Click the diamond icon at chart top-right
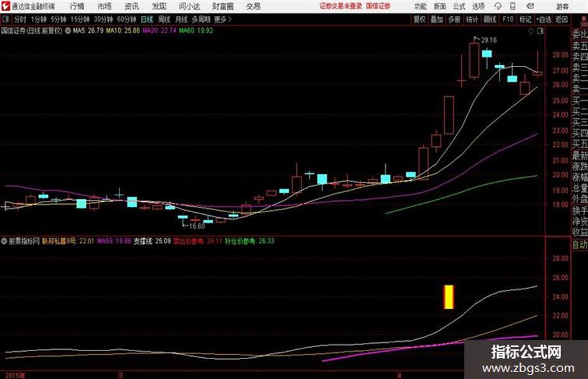The height and width of the screenshot is (379, 588). pos(531,31)
